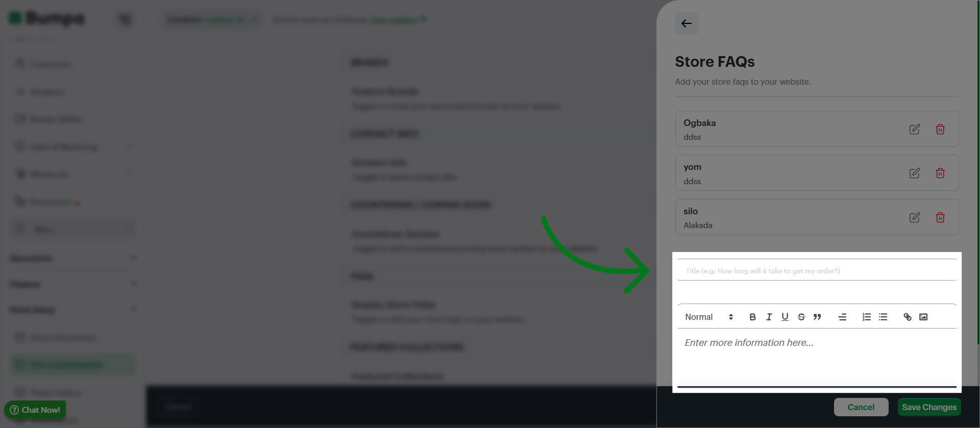Image resolution: width=980 pixels, height=428 pixels.
Task: Select the silo FAQ answer 'Alakada'
Action: 698,225
